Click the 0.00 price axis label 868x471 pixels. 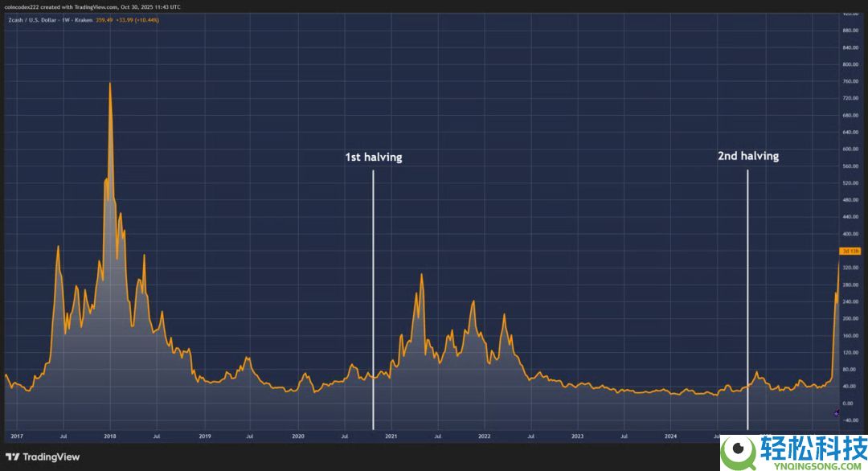pos(848,403)
